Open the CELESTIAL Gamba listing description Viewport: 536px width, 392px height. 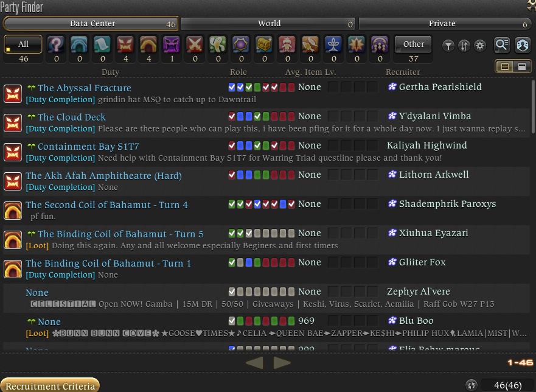pos(262,304)
